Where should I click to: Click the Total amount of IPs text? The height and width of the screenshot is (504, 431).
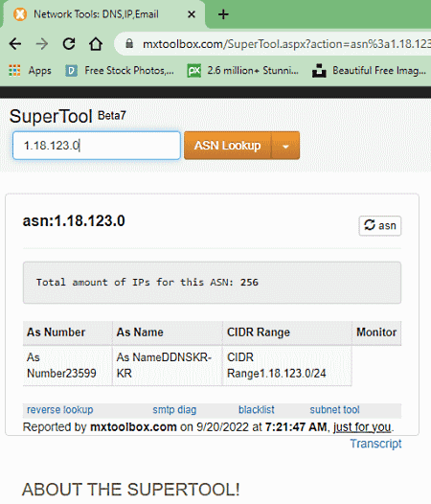coord(147,283)
